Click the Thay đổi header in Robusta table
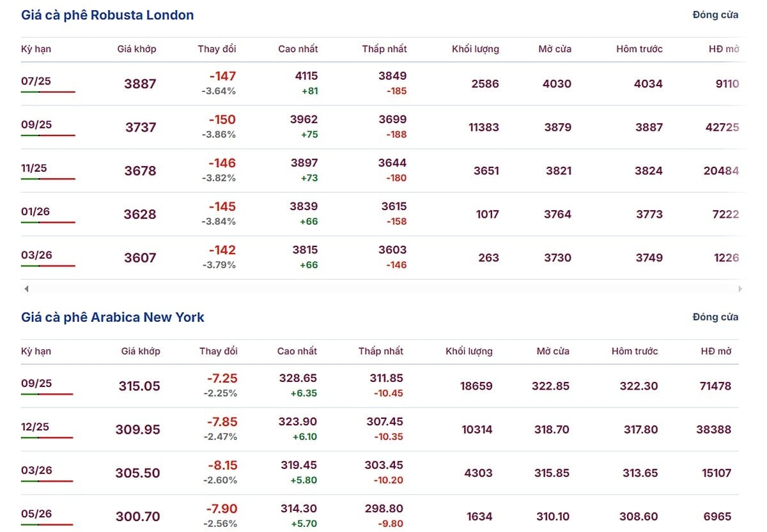 pyautogui.click(x=217, y=49)
